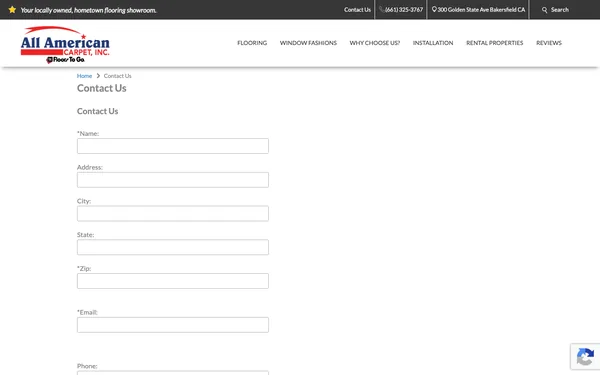600x375 pixels.
Task: Click the 300 Golden State Ave address link
Action: [481, 10]
